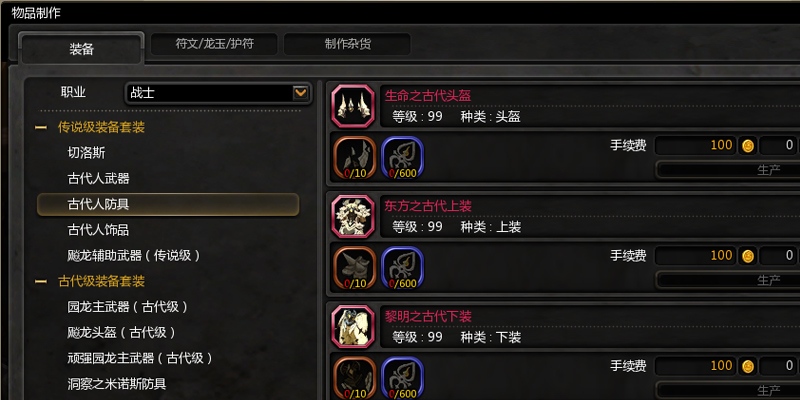Image resolution: width=800 pixels, height=400 pixels.
Task: Click the helmet's brown 0/10 material icon
Action: click(x=355, y=158)
